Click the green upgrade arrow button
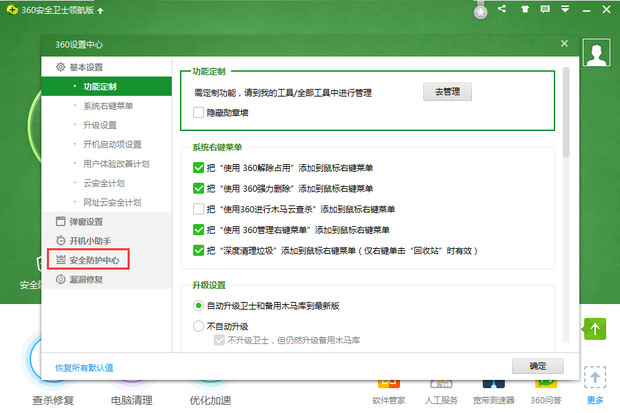The image size is (620, 413). click(x=595, y=329)
